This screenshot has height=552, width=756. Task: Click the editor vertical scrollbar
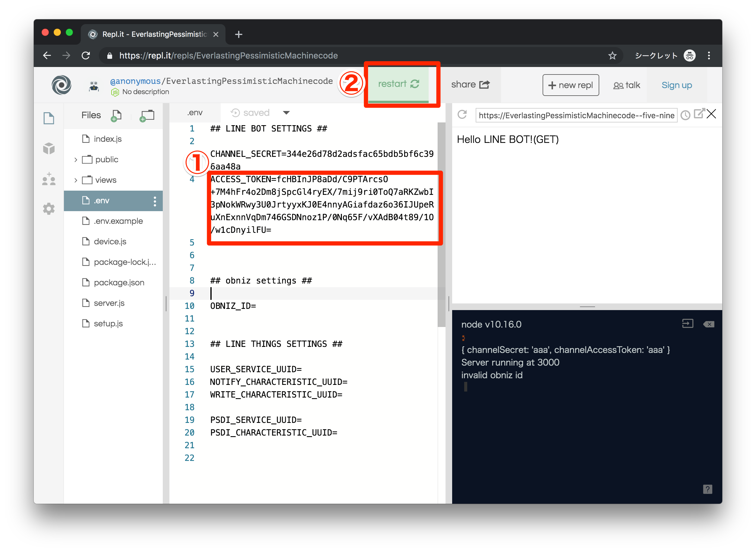click(441, 224)
